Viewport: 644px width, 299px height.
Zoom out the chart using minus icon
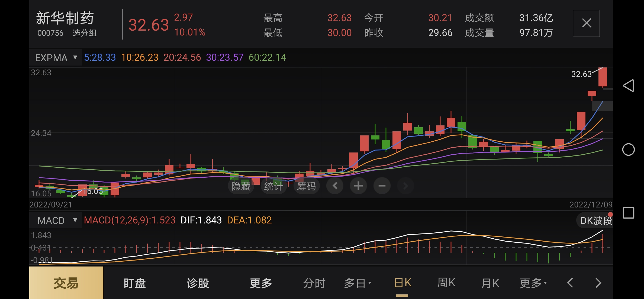382,186
